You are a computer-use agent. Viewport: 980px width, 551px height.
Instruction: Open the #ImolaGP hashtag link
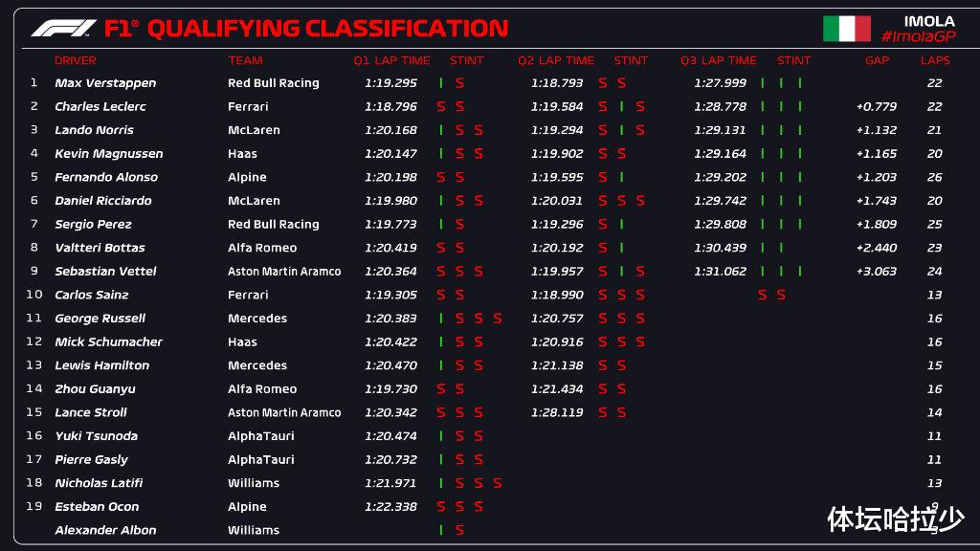coord(918,37)
